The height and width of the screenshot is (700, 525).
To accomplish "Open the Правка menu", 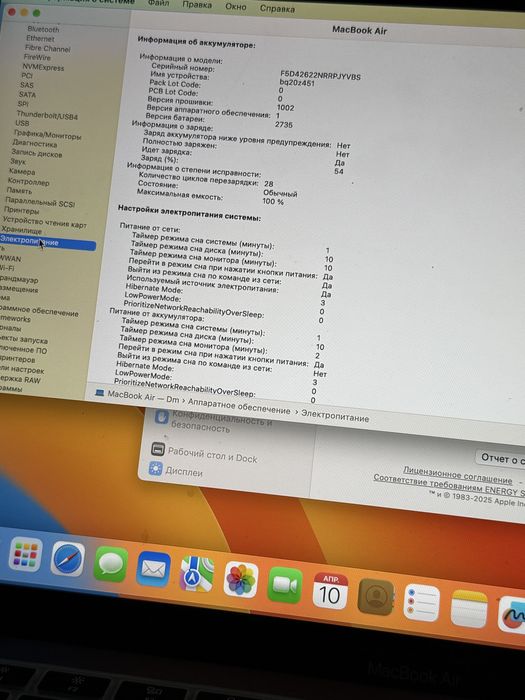I will click(x=197, y=5).
